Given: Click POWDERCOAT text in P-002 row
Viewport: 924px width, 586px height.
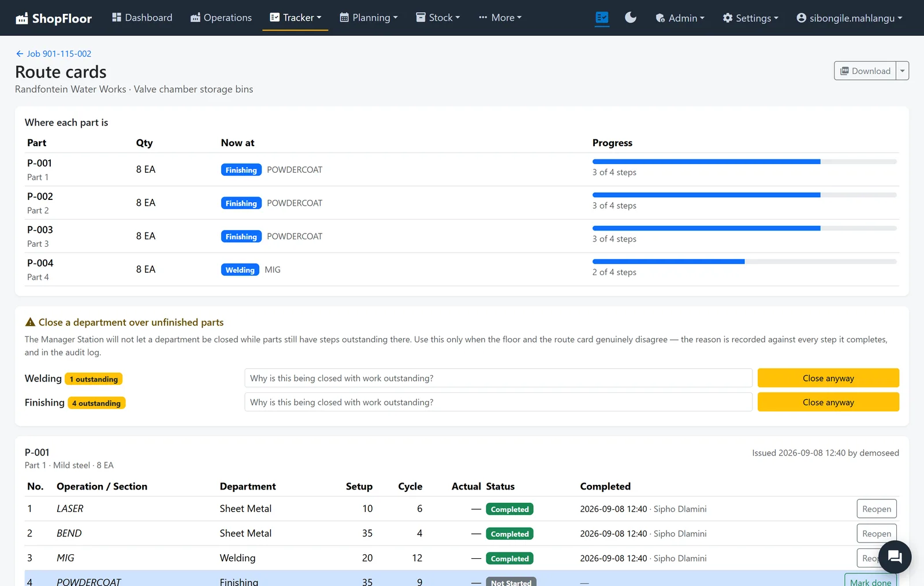Looking at the screenshot, I should pyautogui.click(x=295, y=203).
